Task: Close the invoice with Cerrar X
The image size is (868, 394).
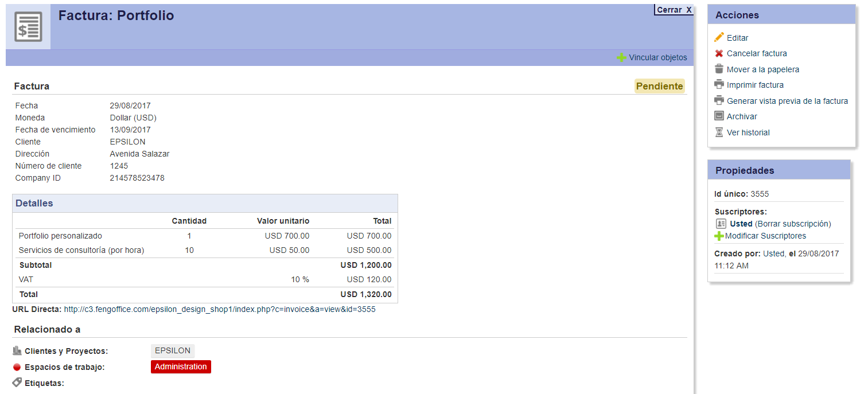Action: [x=674, y=10]
